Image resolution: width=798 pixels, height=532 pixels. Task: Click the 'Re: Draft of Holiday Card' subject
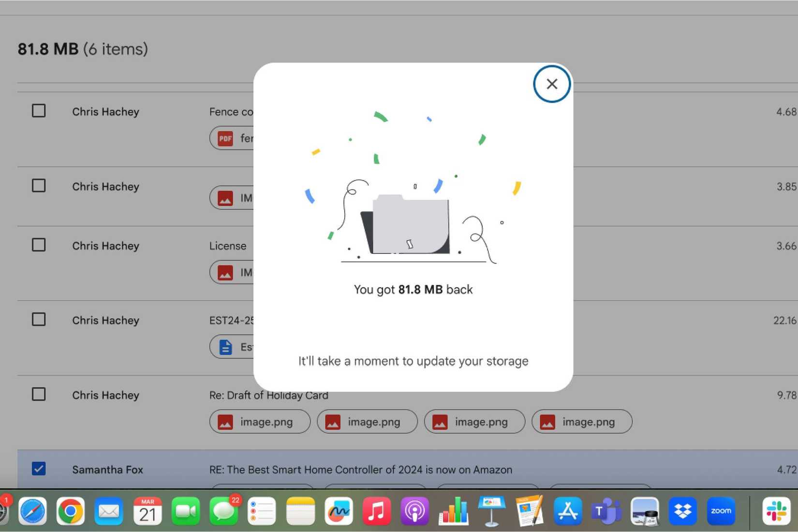tap(268, 395)
